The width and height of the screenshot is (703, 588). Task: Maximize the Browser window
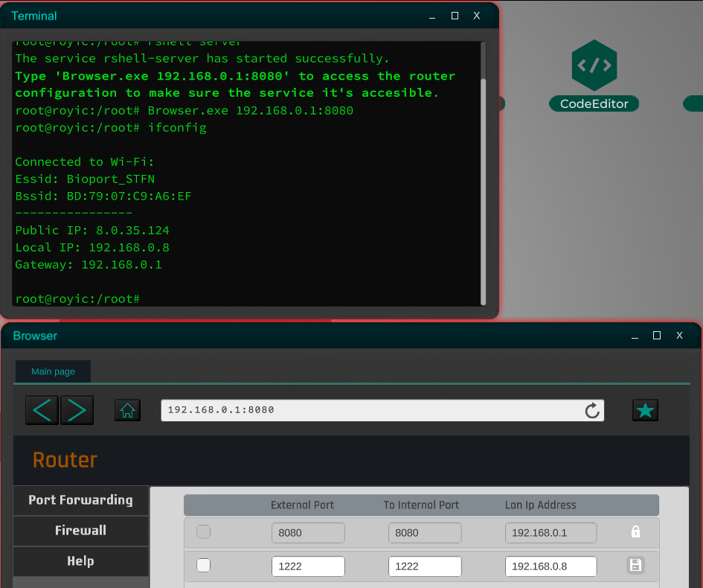tap(657, 336)
